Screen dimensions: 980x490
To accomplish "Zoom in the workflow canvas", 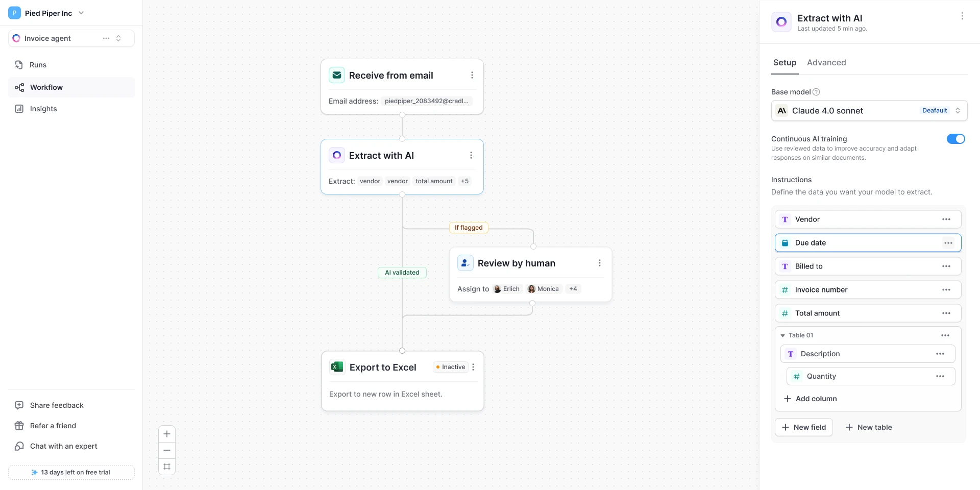I will click(x=167, y=434).
